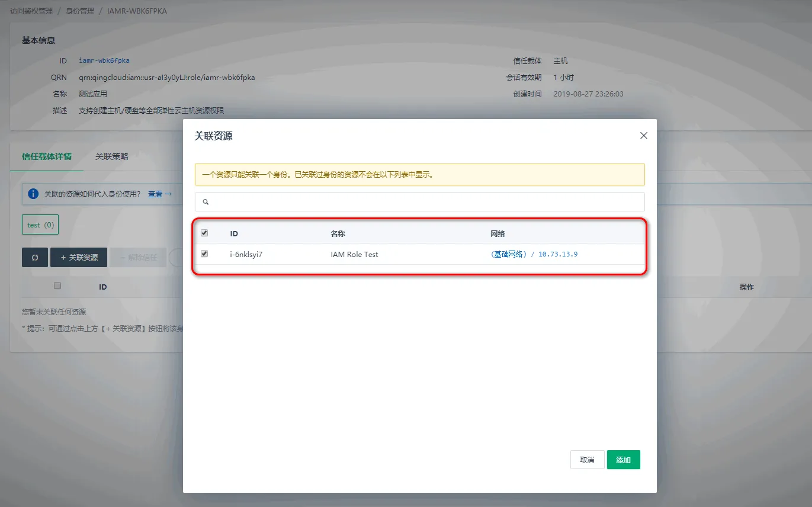Open the 基础网络 network link
This screenshot has height=507, width=812.
508,254
